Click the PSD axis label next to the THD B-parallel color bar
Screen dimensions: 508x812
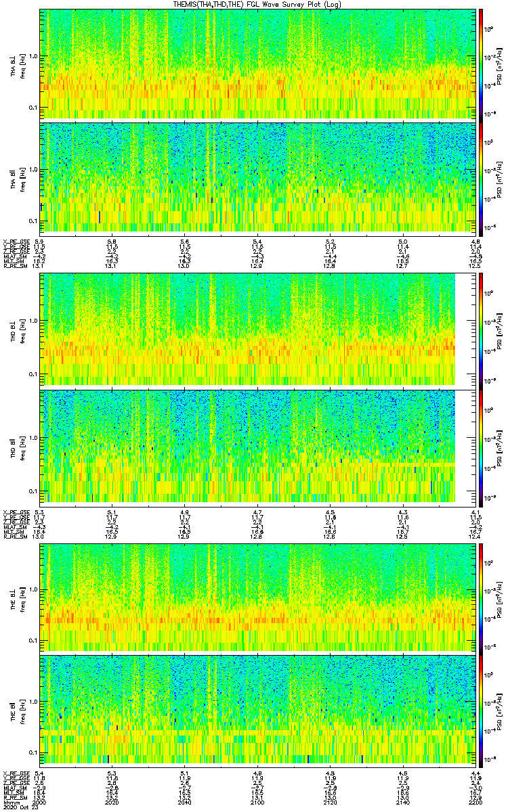tap(499, 445)
